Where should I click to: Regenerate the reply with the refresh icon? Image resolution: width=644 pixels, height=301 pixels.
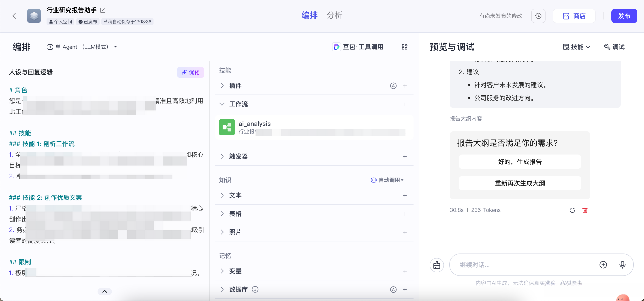pos(572,210)
